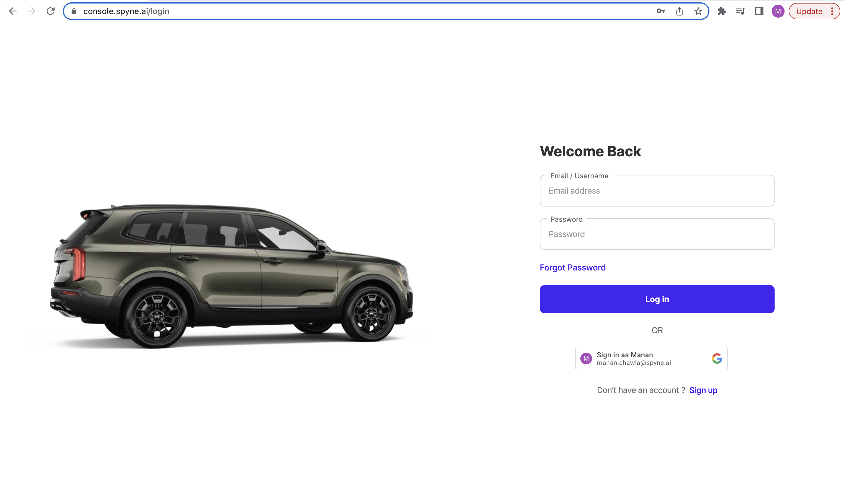Click the share page icon
845x504 pixels.
pos(679,11)
